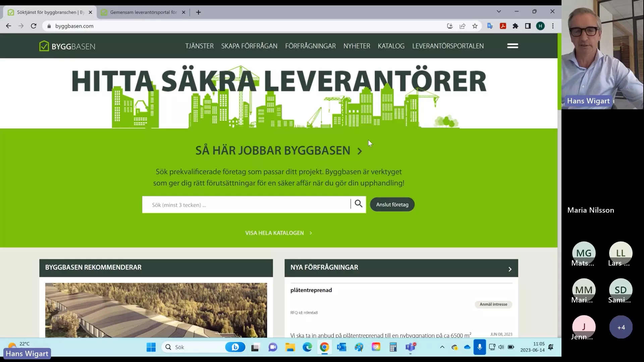The width and height of the screenshot is (644, 362).
Task: Click the BYGGBASEN REKOMMENDERAR header
Action: click(x=156, y=267)
